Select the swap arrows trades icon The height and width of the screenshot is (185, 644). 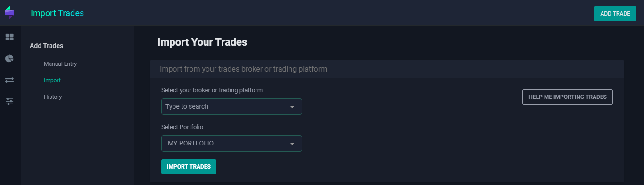click(9, 80)
